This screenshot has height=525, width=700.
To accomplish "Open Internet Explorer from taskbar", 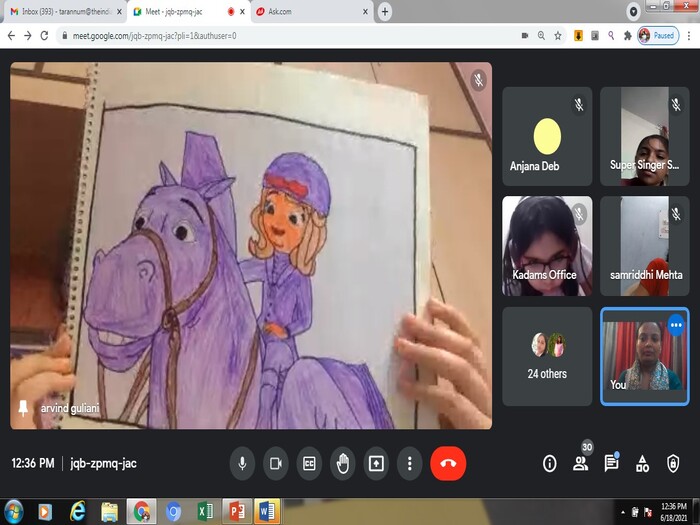I will coord(77,512).
